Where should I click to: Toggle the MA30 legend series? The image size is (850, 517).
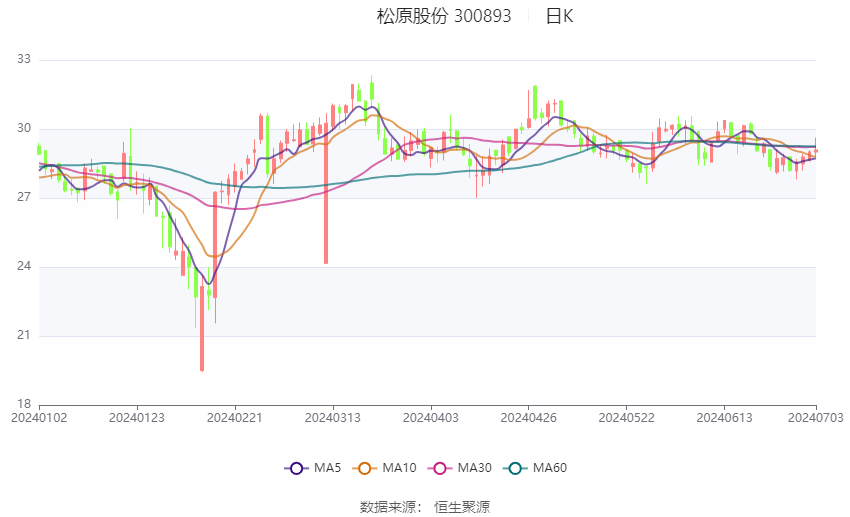point(460,468)
